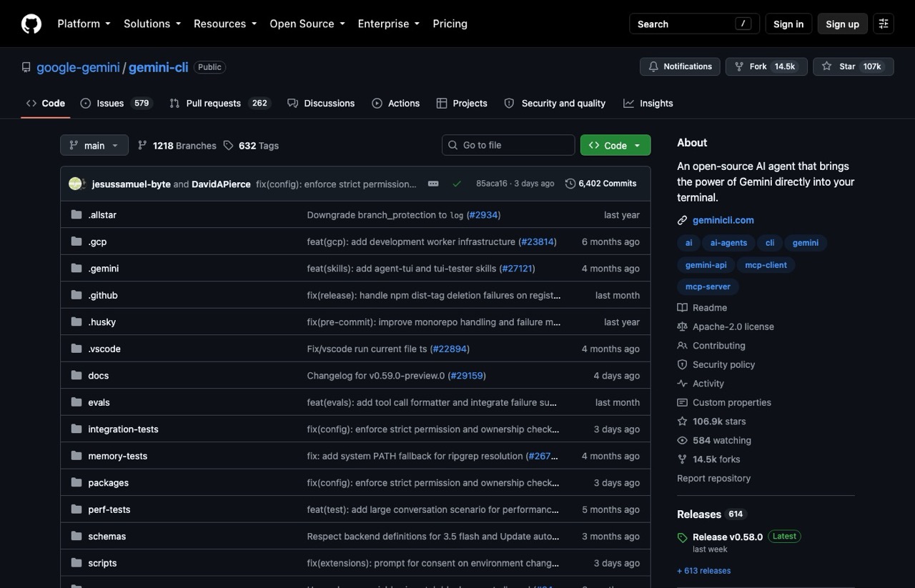Open the Resources dropdown menu
Image resolution: width=915 pixels, height=588 pixels.
click(x=225, y=24)
